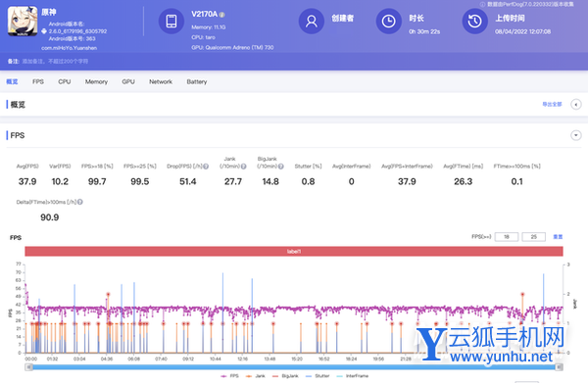Click the Genshin Impact app icon
Screen dimensions: 588x383
[x=23, y=22]
